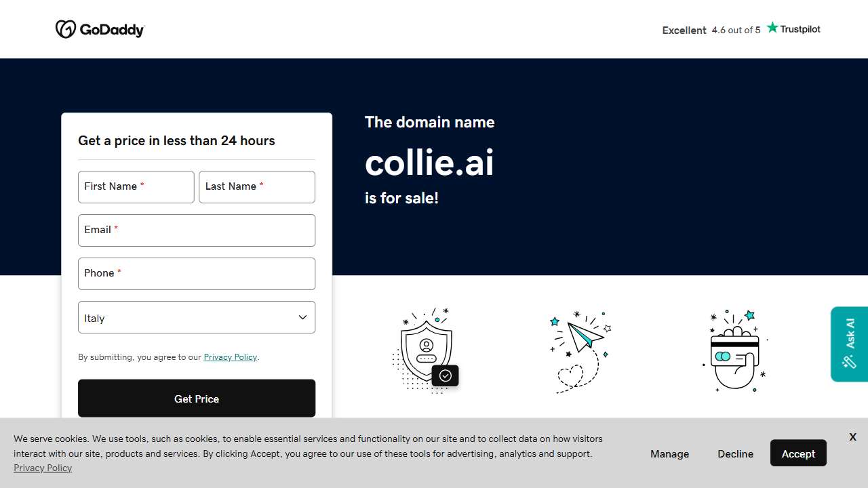This screenshot has height=488, width=868.
Task: Accept the cookie policy
Action: tap(798, 453)
